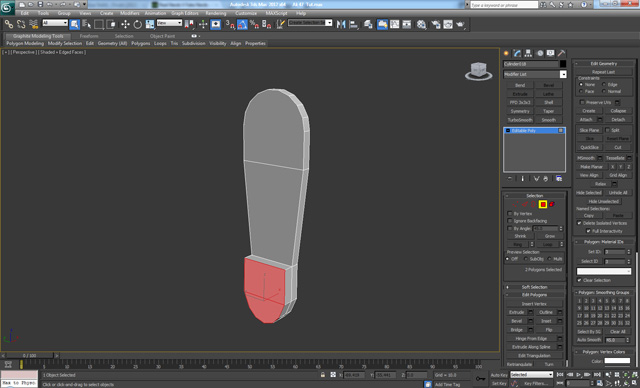The width and height of the screenshot is (640, 388).
Task: Click the ViewCube in the viewport
Action: point(478,71)
